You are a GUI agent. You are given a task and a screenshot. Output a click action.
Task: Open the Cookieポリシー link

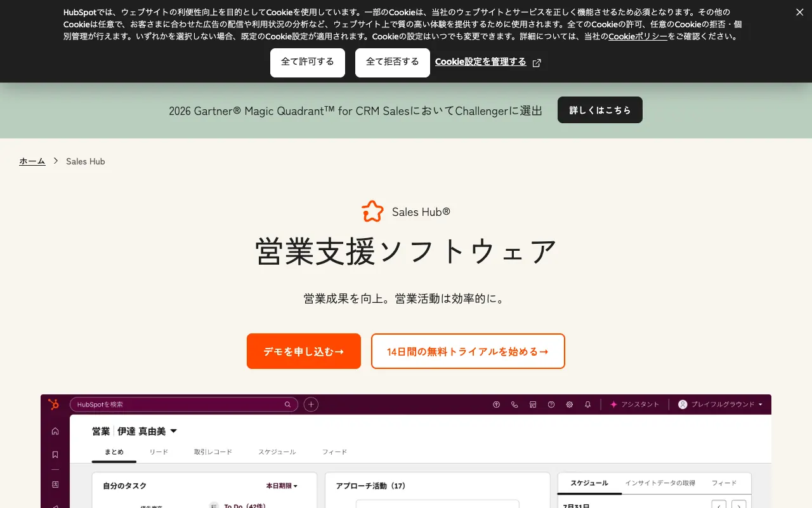coord(638,37)
